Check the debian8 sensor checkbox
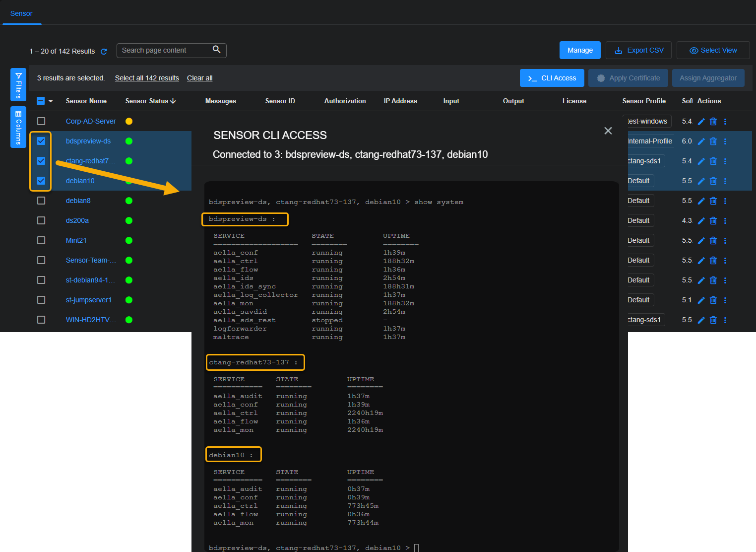Image resolution: width=756 pixels, height=552 pixels. coord(41,201)
